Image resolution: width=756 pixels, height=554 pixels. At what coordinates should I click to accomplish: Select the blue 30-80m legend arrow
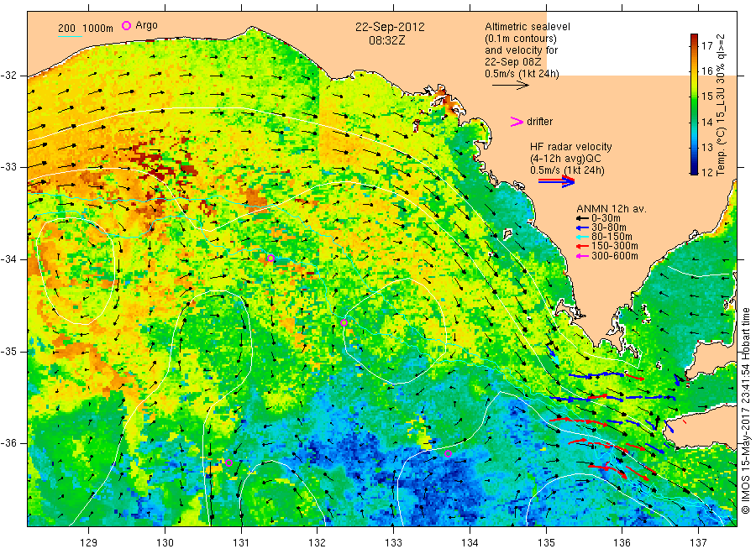pos(582,227)
